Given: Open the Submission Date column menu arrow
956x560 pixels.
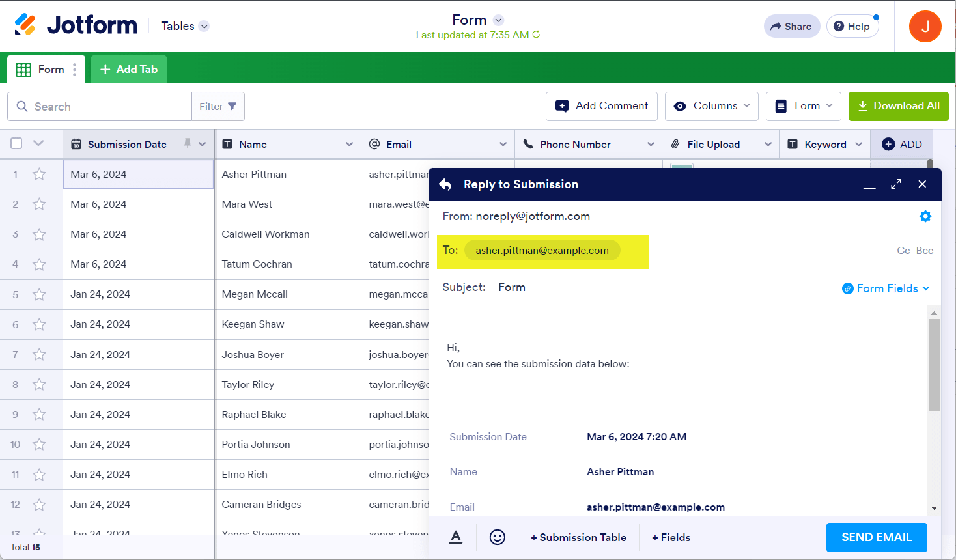Looking at the screenshot, I should [203, 144].
